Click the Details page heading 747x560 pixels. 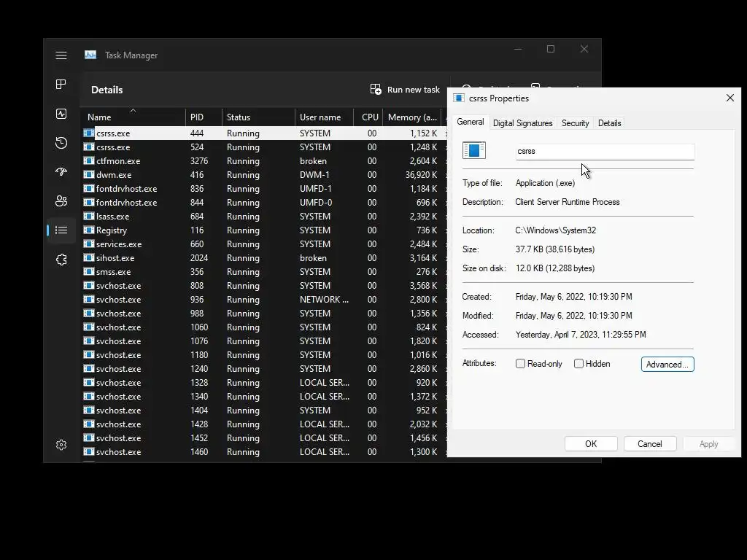[x=107, y=90]
